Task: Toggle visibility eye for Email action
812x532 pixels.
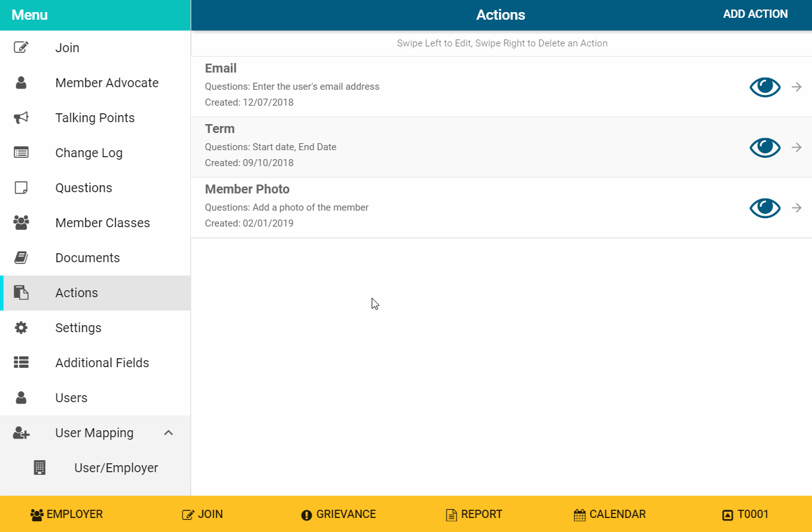Action: point(764,87)
